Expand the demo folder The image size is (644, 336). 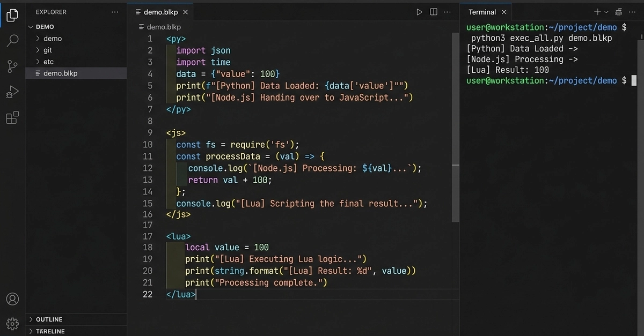(x=38, y=39)
